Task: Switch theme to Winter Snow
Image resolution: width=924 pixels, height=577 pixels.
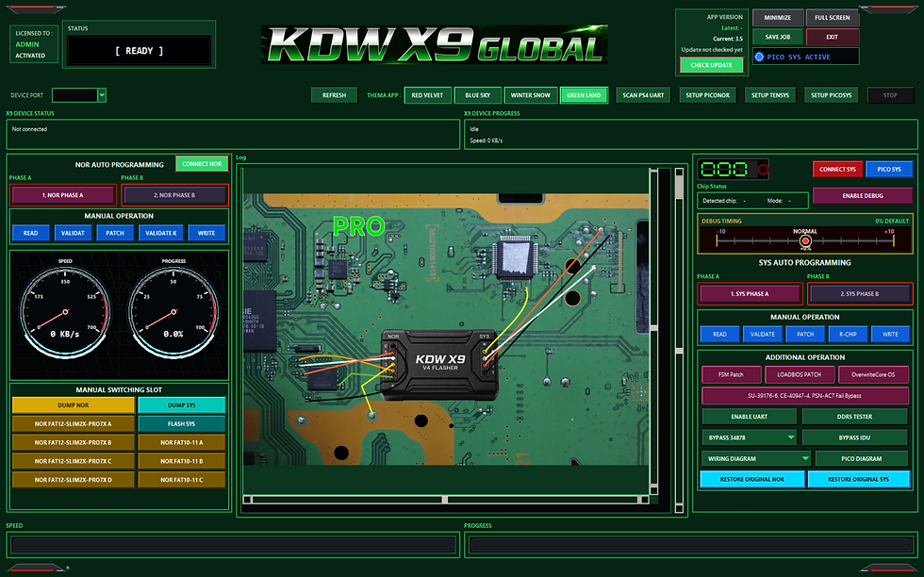Action: click(x=530, y=95)
